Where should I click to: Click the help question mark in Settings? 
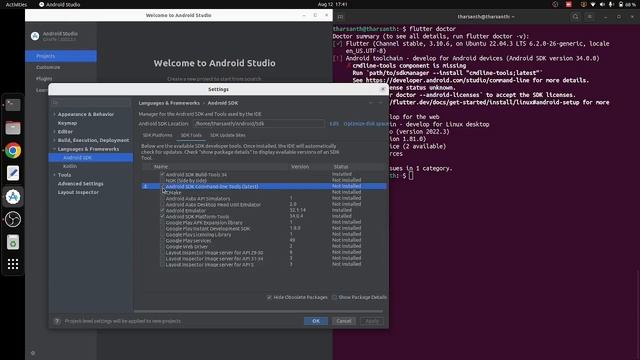57,321
